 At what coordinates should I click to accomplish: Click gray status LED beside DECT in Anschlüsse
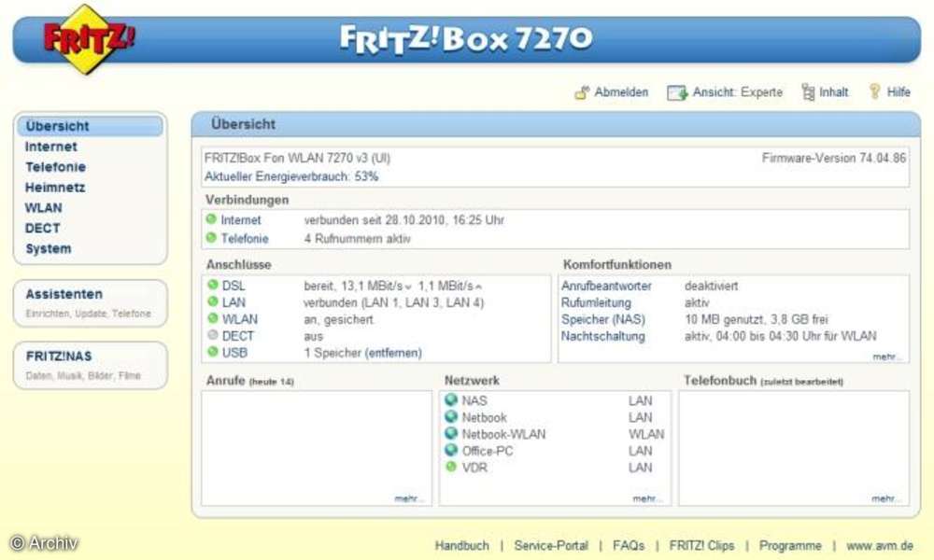[213, 334]
